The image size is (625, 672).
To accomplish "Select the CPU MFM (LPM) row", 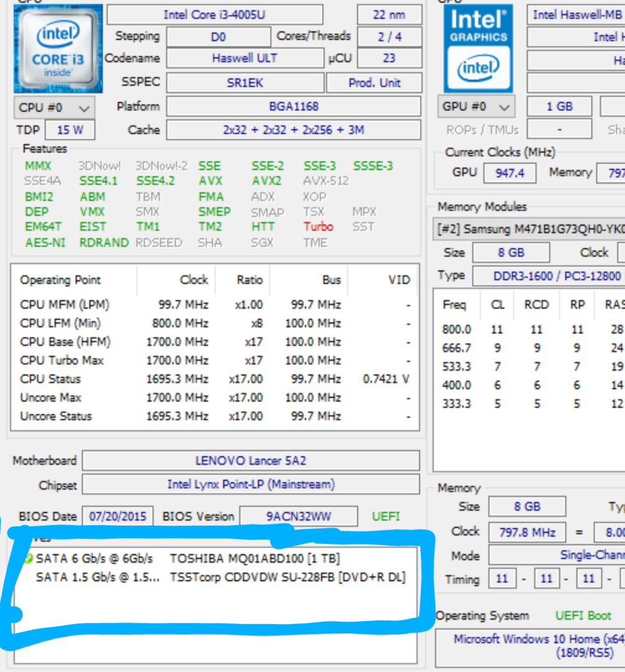I will [x=215, y=305].
